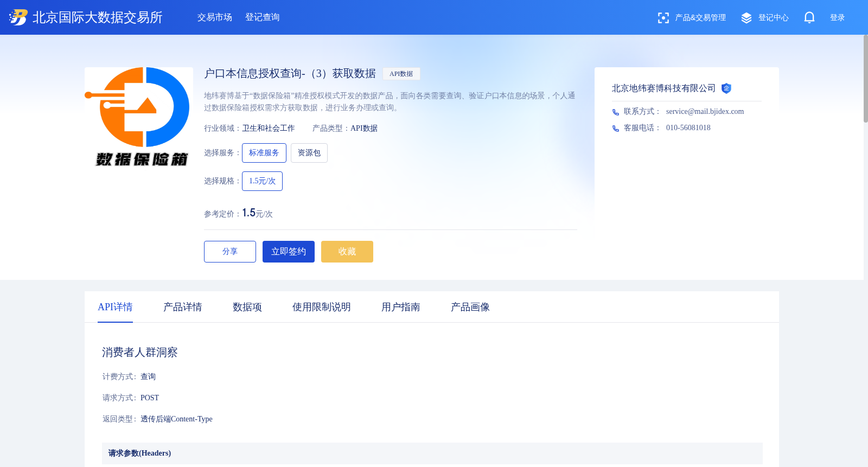The width and height of the screenshot is (868, 467).
Task: Open 登记查询 in top navigation
Action: pyautogui.click(x=263, y=17)
